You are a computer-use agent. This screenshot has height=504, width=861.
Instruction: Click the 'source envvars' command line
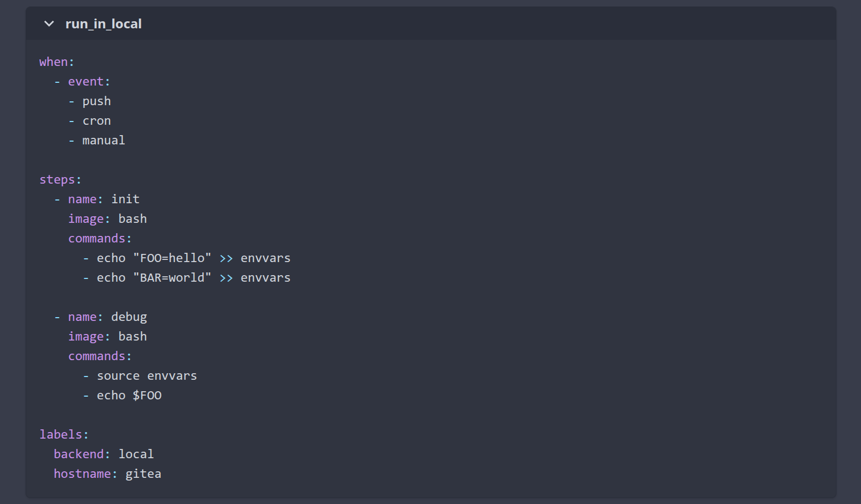click(x=147, y=376)
